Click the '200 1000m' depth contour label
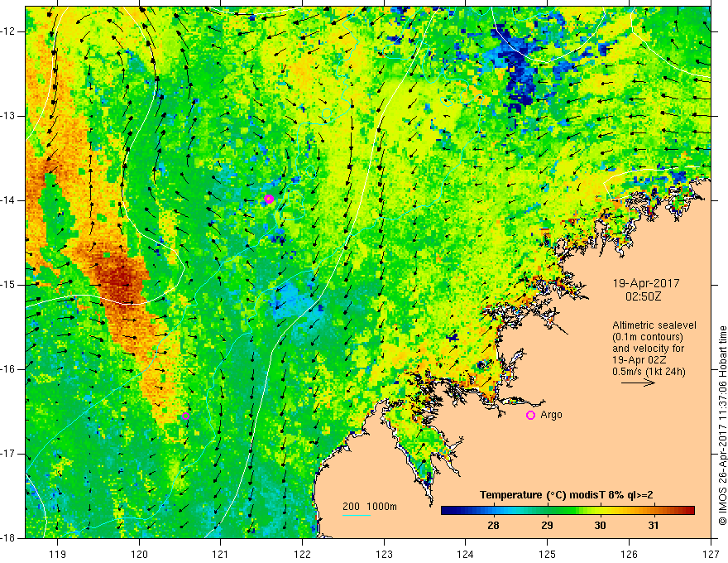 point(370,507)
